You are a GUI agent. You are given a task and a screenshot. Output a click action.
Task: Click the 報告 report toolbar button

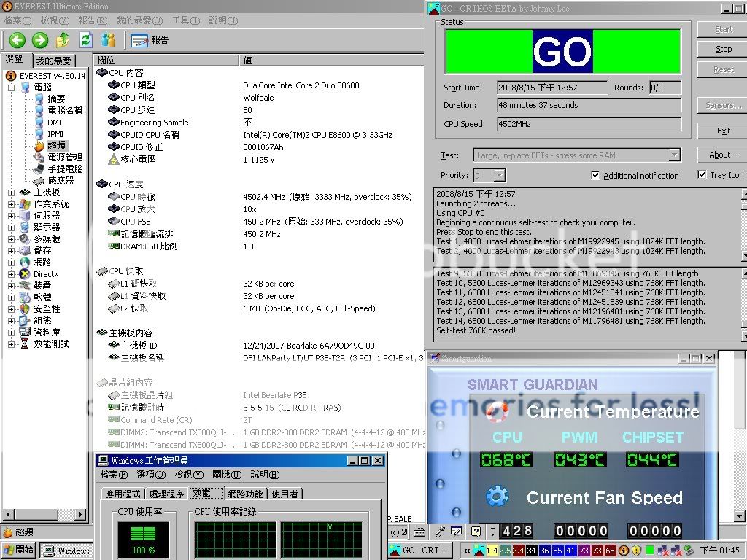pyautogui.click(x=150, y=40)
